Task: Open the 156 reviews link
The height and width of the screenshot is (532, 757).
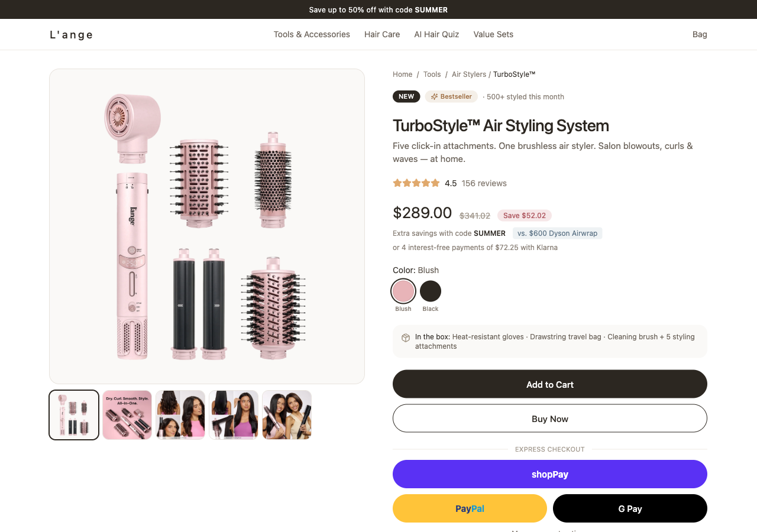Action: 484,183
